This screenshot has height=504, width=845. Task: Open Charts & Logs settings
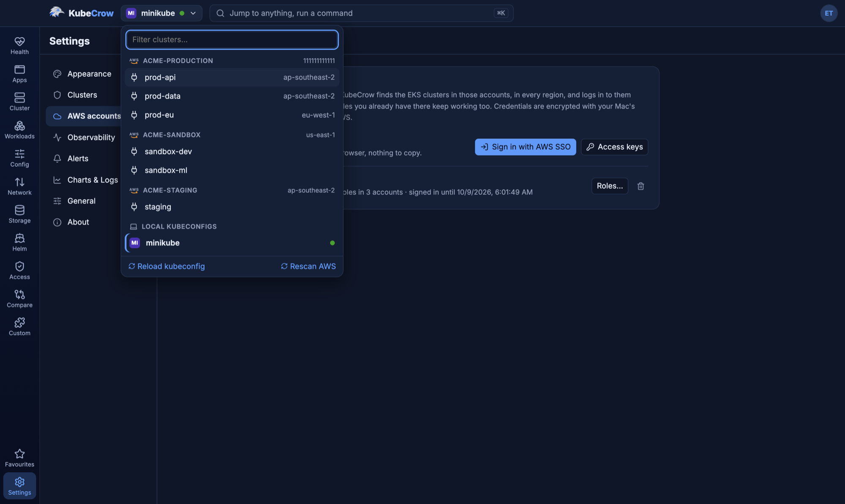[x=83, y=180]
